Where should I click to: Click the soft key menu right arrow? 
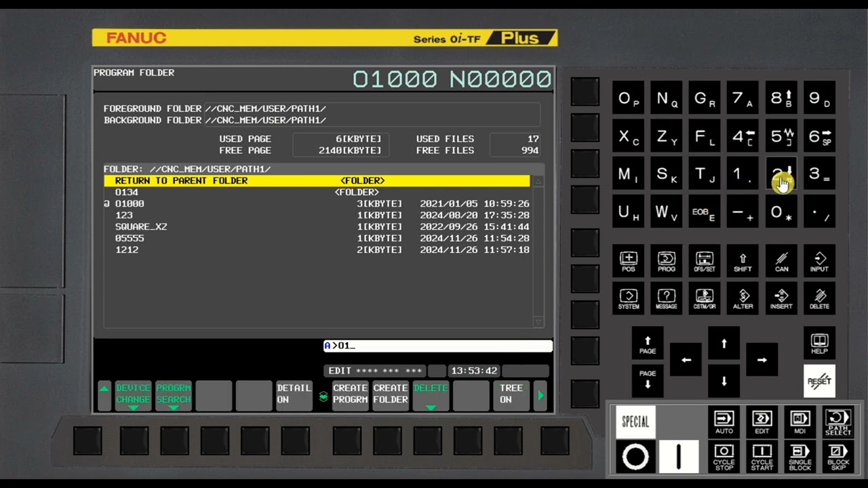point(540,395)
